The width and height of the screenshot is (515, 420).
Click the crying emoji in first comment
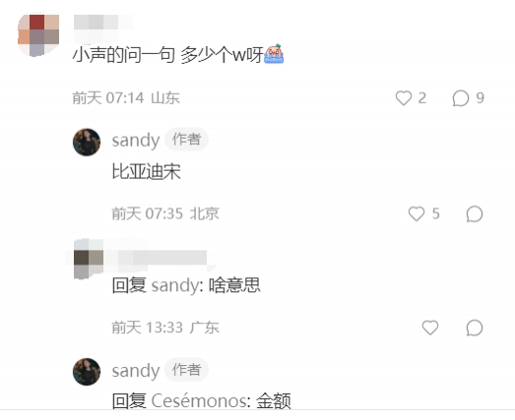(274, 53)
